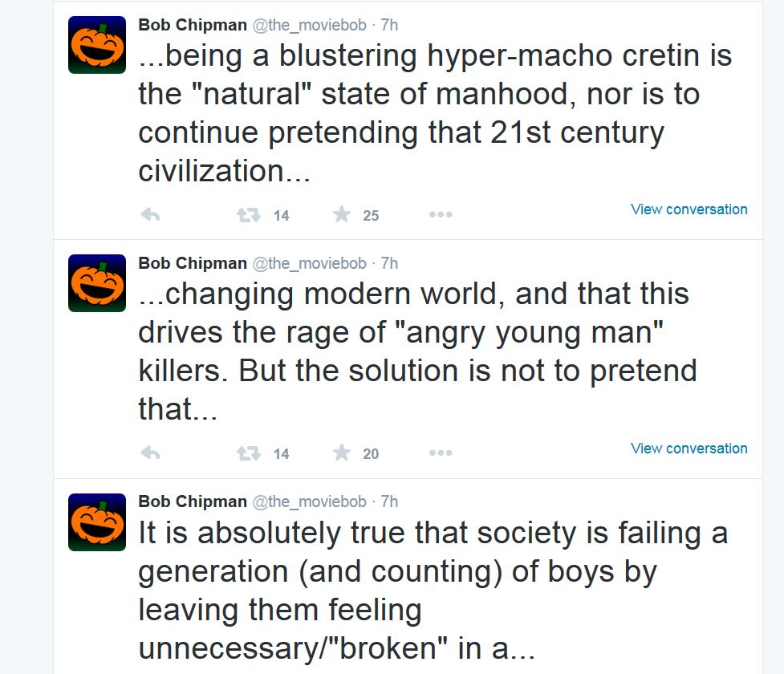
Task: Reply to the "changing modern world" tweet
Action: coord(150,453)
